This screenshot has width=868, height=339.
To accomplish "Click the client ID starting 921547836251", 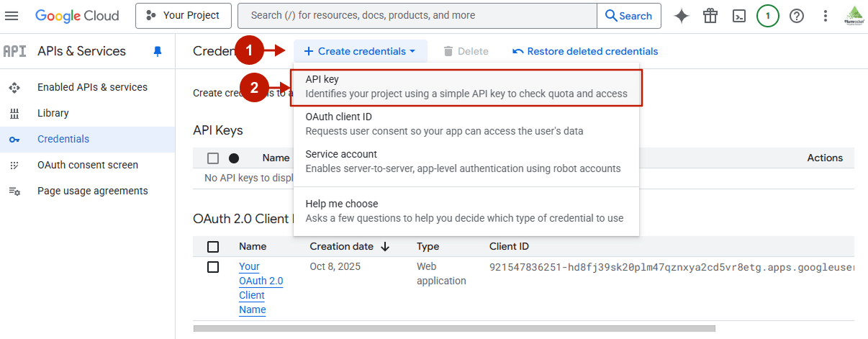I will (672, 267).
